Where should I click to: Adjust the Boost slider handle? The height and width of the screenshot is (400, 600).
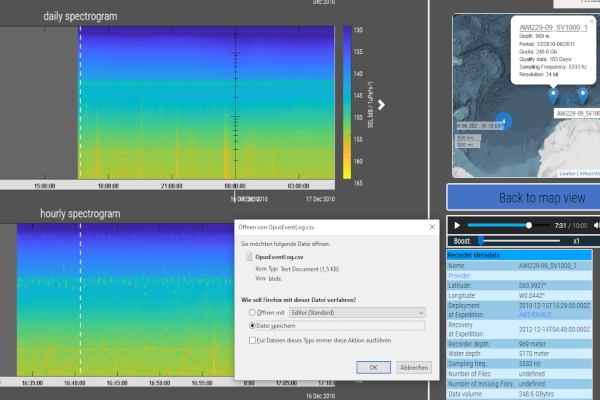[x=481, y=241]
